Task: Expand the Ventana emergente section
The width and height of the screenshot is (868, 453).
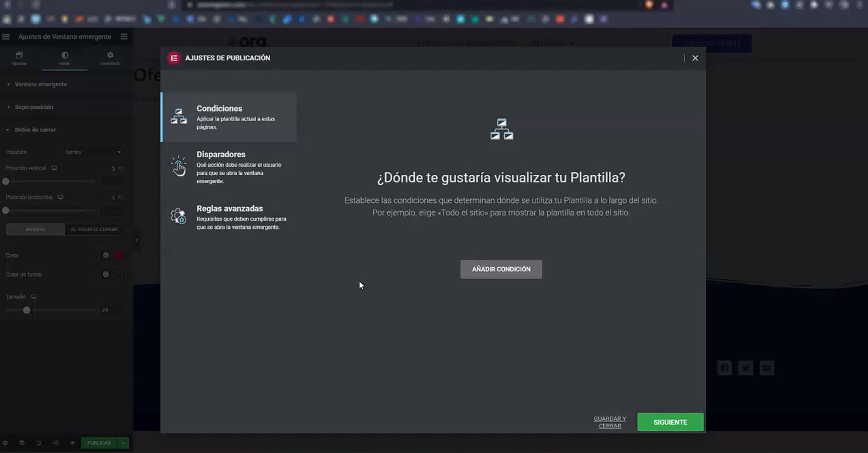Action: point(40,85)
